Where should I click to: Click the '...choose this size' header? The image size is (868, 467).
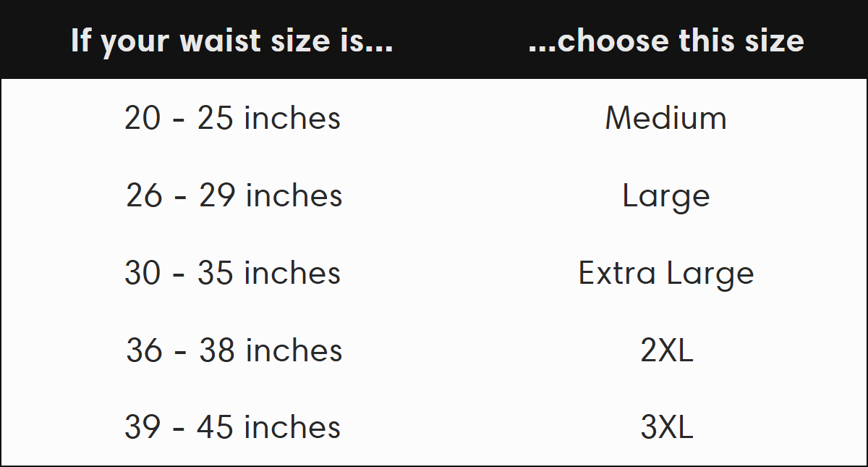pos(666,41)
